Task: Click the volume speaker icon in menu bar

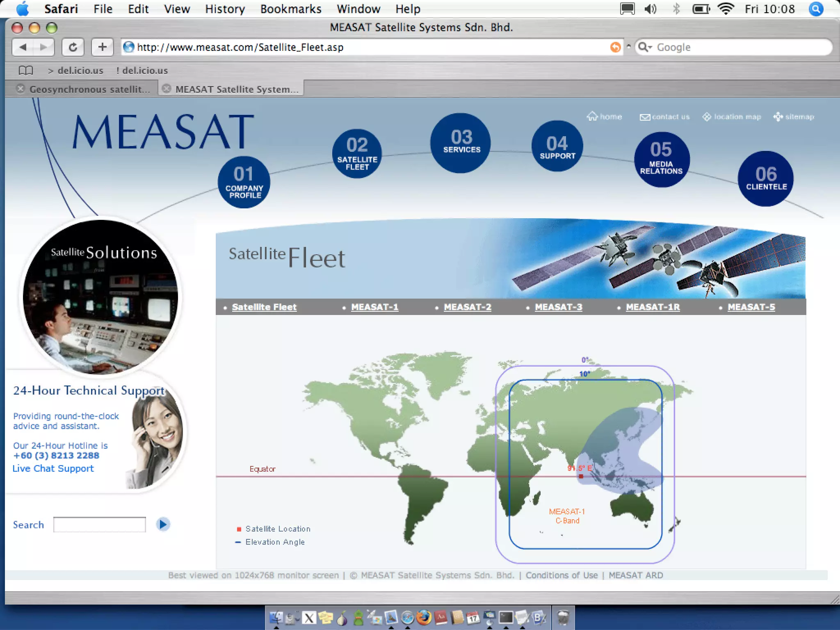Action: point(650,9)
